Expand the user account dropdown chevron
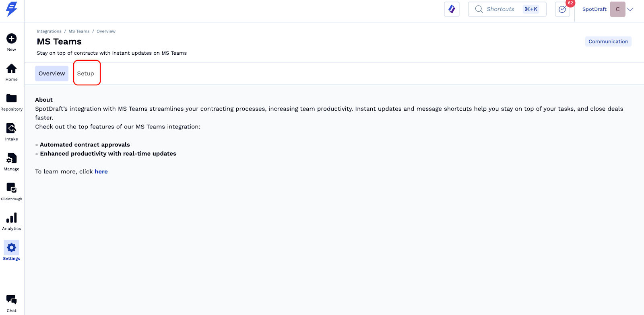 tap(630, 9)
